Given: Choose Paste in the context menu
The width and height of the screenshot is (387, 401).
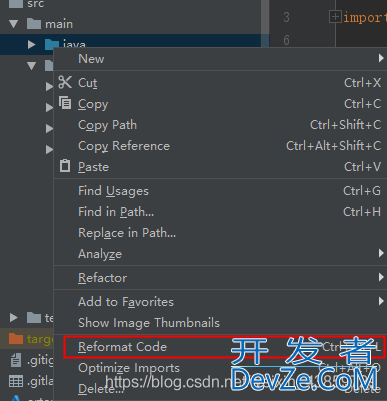Looking at the screenshot, I should (x=220, y=167).
